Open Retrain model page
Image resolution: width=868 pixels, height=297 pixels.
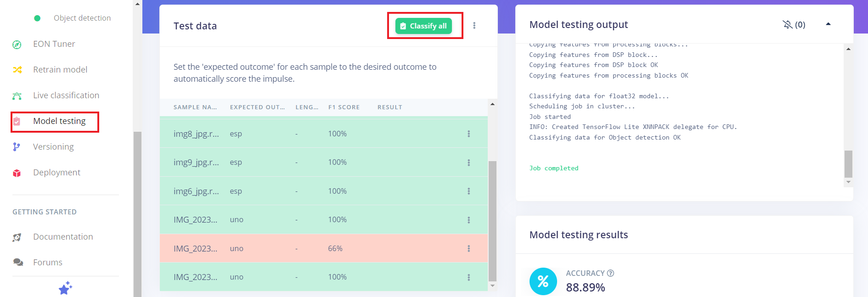tap(60, 70)
